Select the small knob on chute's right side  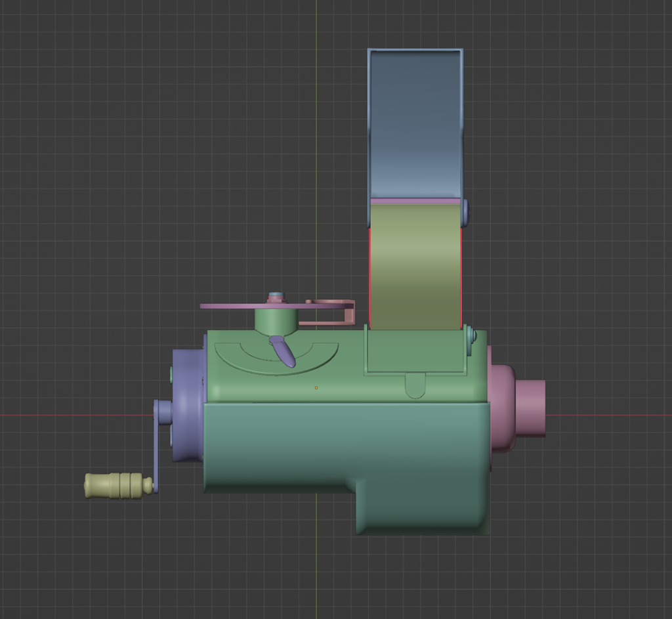466,210
